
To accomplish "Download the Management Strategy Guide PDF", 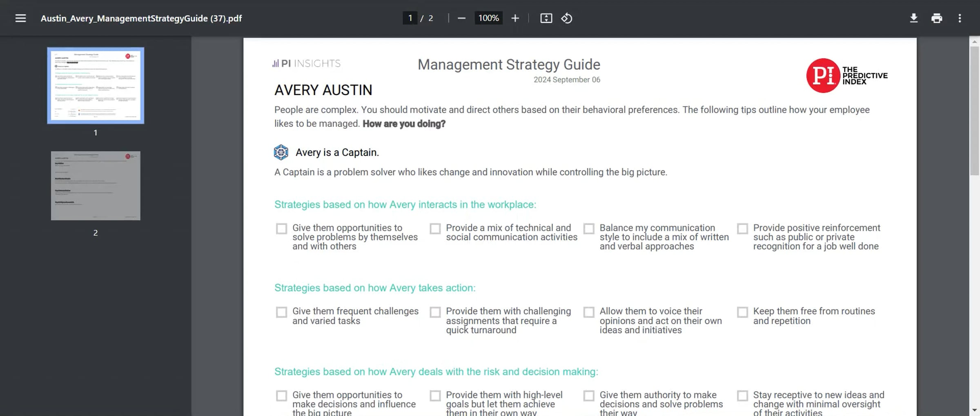I will click(914, 18).
